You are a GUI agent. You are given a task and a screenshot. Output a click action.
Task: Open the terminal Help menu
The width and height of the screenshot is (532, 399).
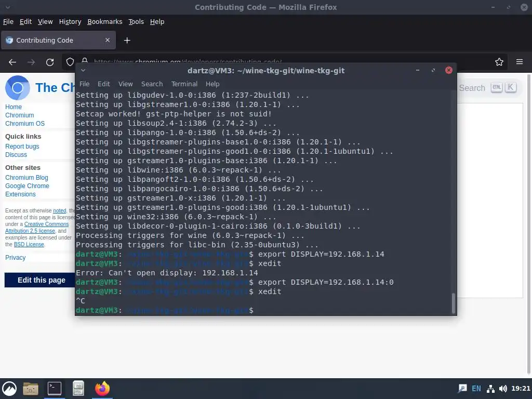click(212, 84)
